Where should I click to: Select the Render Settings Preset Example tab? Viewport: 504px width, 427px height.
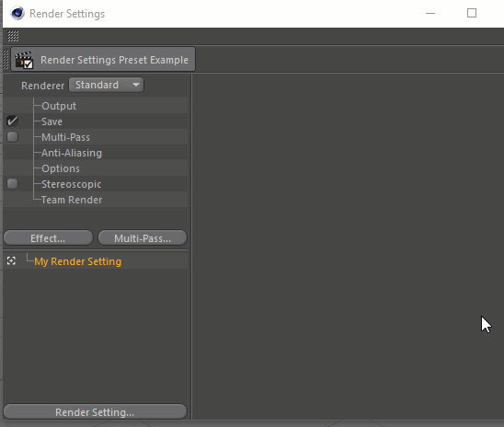pyautogui.click(x=103, y=60)
